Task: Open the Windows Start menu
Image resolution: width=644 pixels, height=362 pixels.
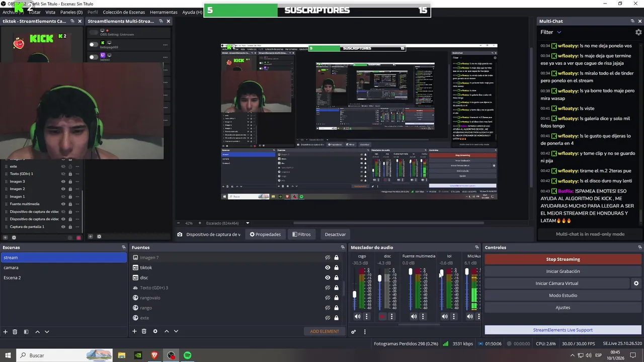Action: pos(8,355)
